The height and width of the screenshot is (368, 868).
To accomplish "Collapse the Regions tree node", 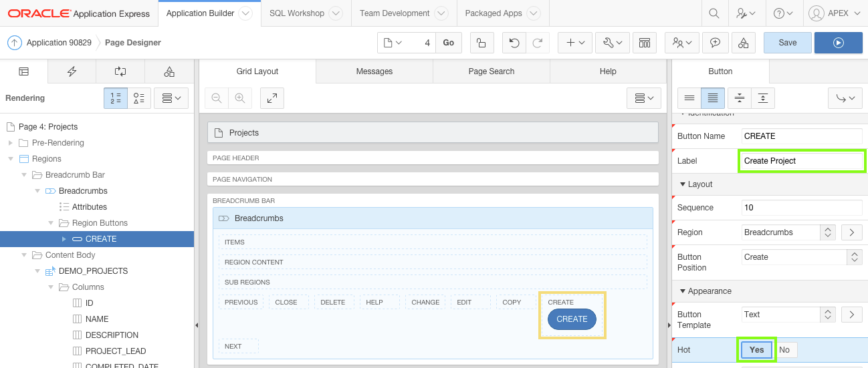I will pyautogui.click(x=10, y=159).
